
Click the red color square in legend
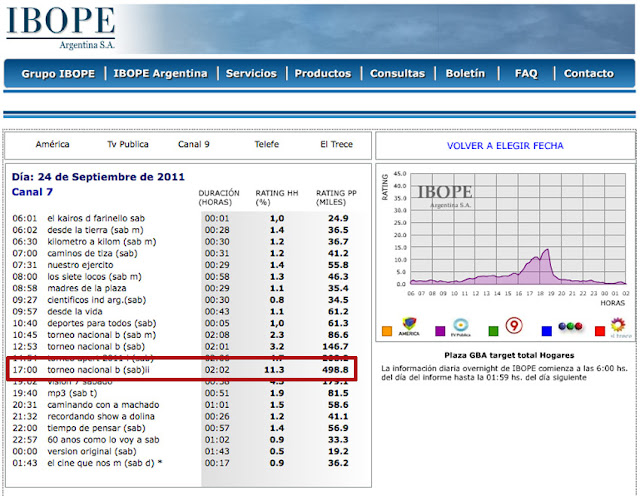pos(600,331)
